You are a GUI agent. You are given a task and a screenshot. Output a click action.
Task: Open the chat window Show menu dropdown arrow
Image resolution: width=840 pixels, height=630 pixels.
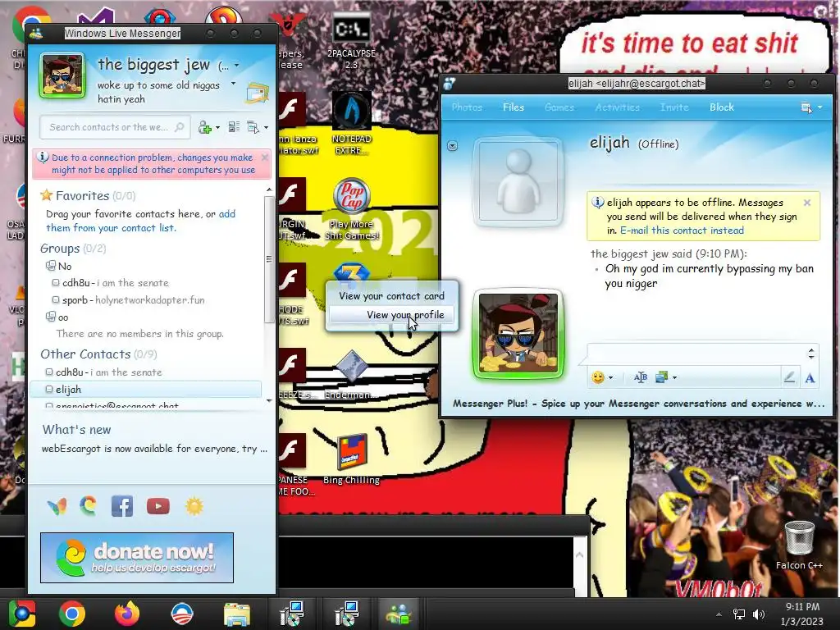click(819, 107)
